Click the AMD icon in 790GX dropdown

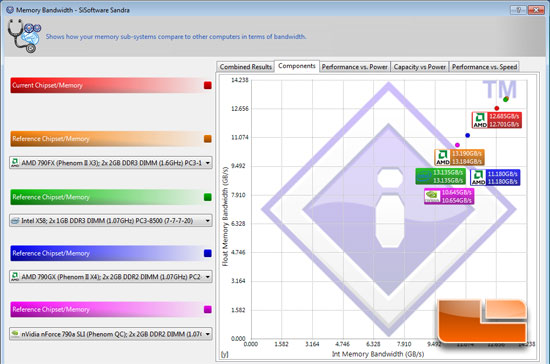coord(15,276)
